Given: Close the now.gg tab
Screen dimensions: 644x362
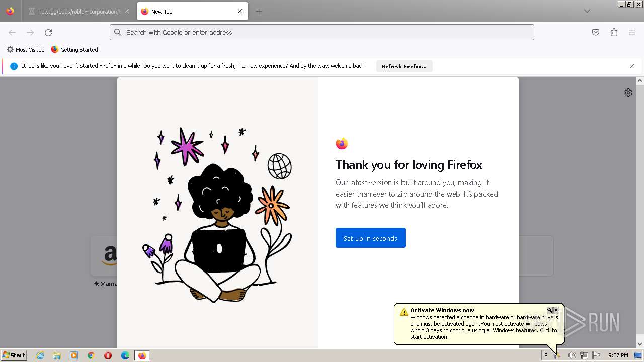Looking at the screenshot, I should point(126,11).
